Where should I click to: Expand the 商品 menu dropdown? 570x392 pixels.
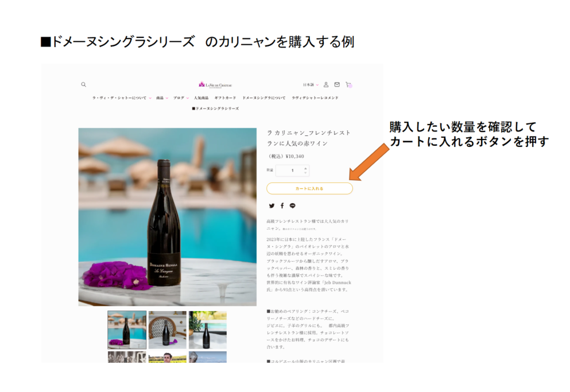(x=162, y=98)
